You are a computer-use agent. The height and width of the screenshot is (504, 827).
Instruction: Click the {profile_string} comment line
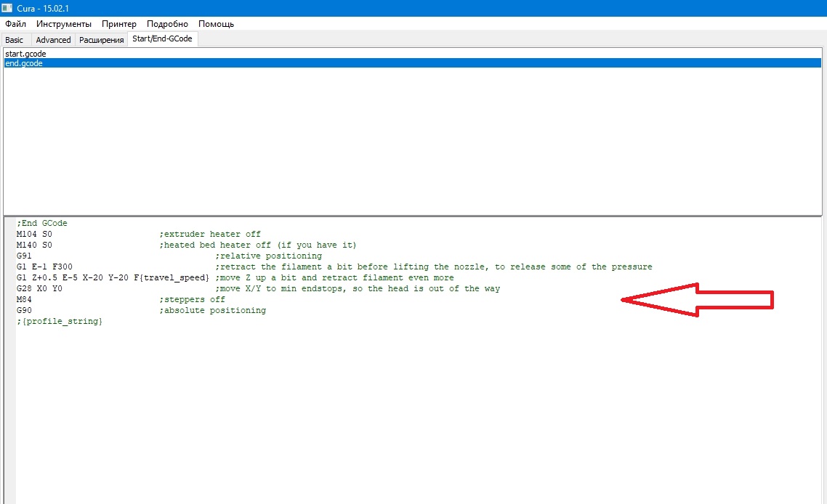click(61, 322)
